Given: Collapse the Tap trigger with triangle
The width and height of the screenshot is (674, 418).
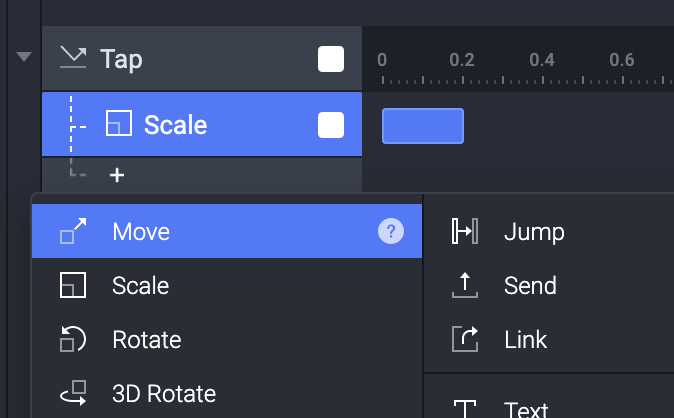Looking at the screenshot, I should point(24,57).
